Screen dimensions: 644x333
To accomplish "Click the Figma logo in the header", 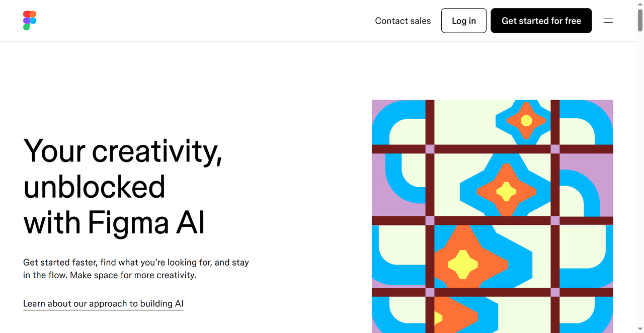I will click(30, 21).
